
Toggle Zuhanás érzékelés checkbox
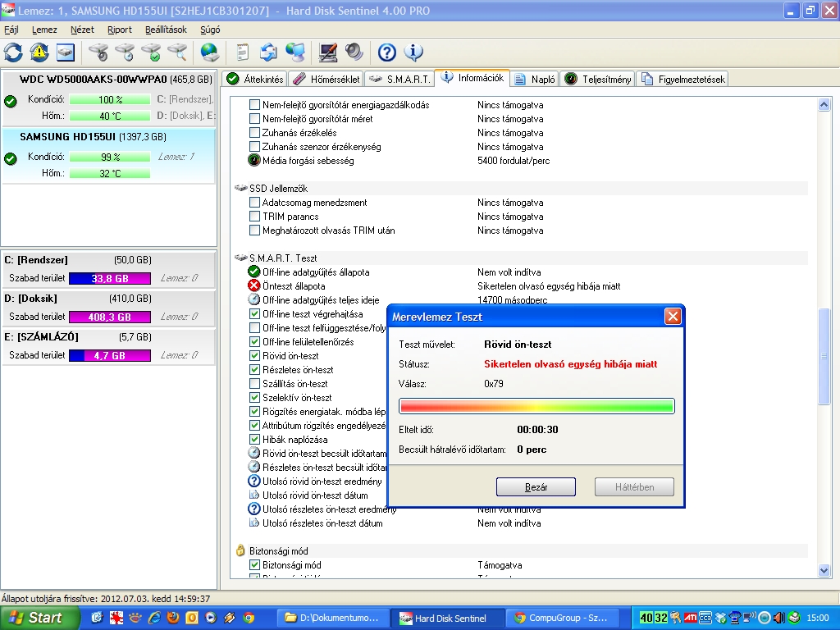(x=254, y=133)
